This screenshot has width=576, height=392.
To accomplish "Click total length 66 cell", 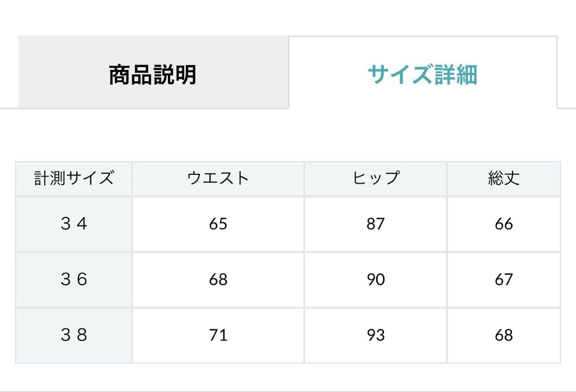I will click(503, 224).
